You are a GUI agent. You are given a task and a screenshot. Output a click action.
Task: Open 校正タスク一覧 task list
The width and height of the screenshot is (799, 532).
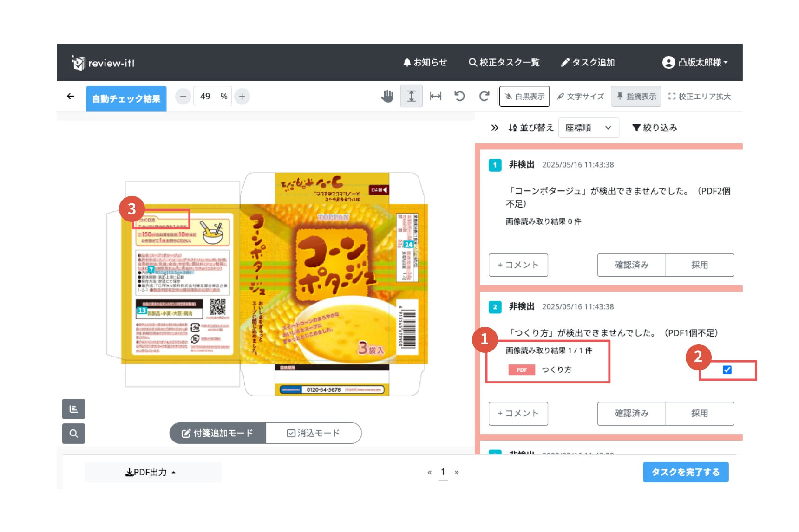[x=504, y=62]
